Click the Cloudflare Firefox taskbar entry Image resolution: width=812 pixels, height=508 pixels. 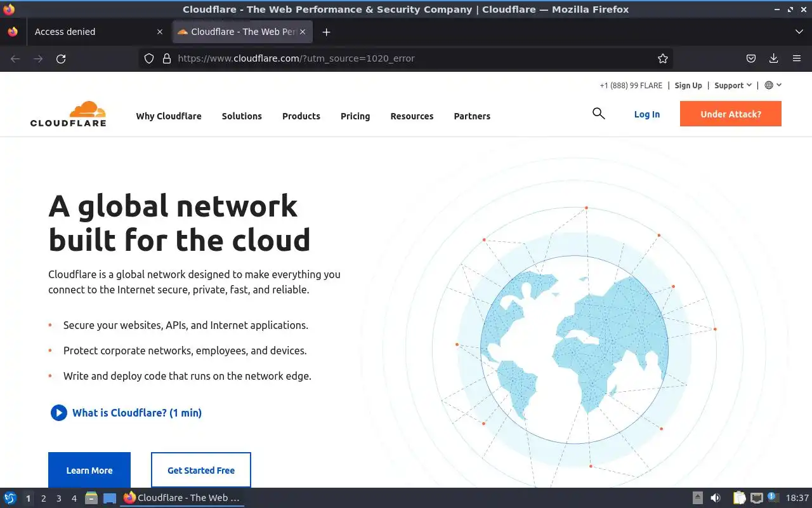coord(183,498)
